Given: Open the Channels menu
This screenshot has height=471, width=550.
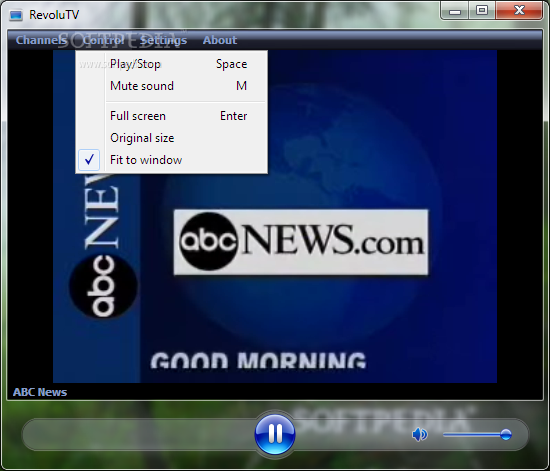Looking at the screenshot, I should point(41,40).
